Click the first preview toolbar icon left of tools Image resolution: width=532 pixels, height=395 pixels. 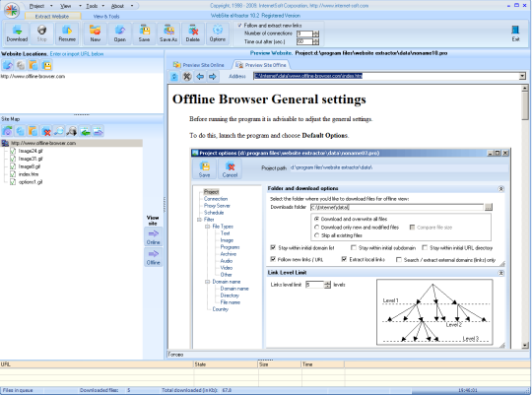point(174,77)
